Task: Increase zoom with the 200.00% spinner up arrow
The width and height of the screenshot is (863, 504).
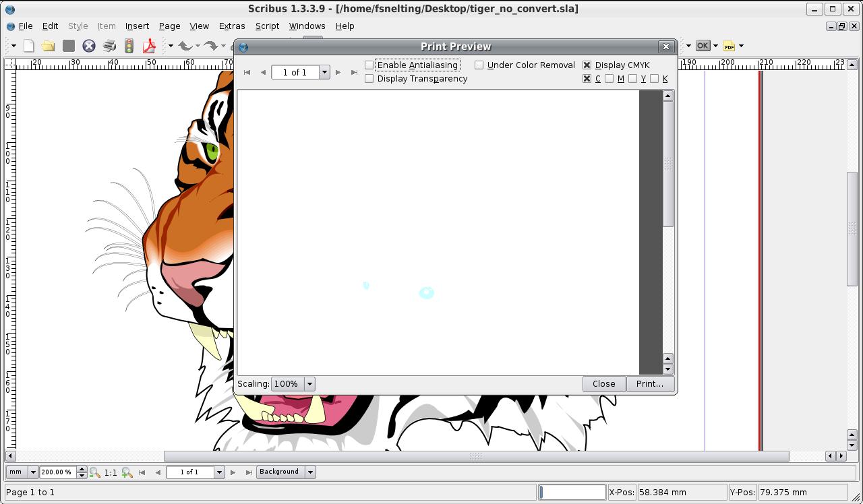Action: coord(82,469)
